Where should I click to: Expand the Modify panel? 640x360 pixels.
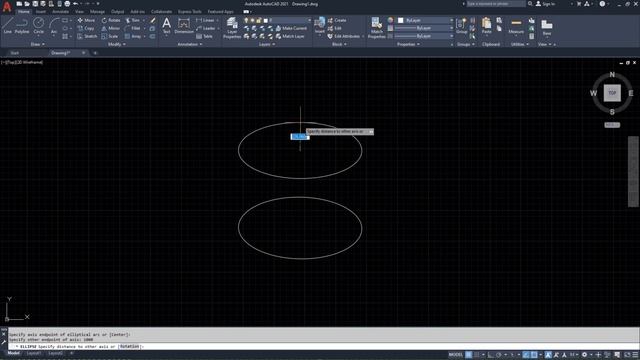point(116,44)
